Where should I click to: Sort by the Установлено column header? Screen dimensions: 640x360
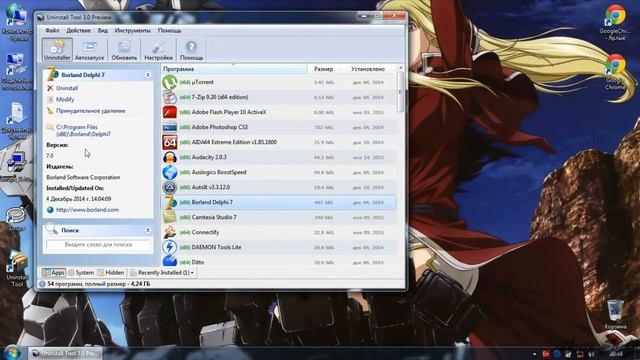(368, 69)
